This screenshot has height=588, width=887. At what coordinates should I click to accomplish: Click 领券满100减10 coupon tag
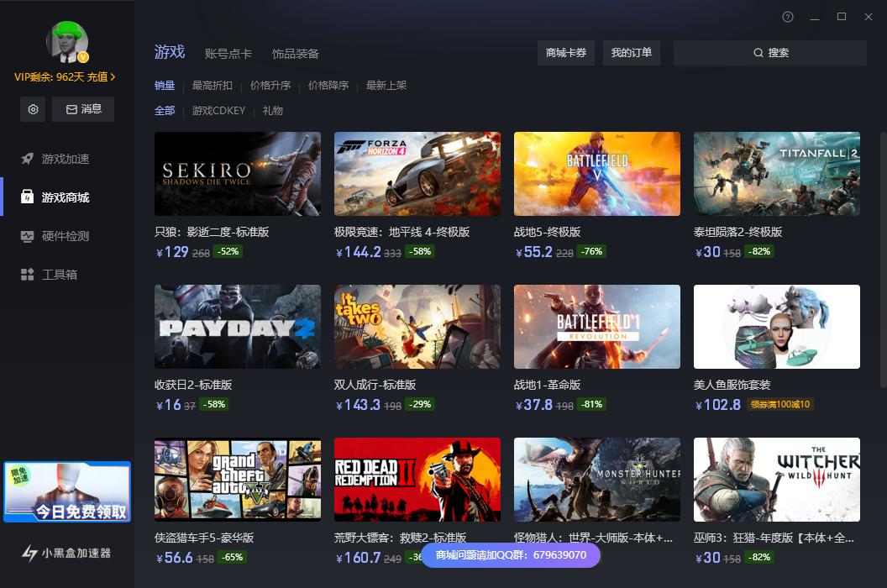click(780, 404)
